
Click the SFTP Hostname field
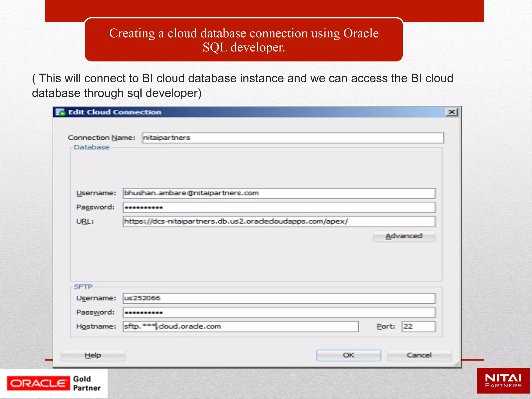[241, 327]
